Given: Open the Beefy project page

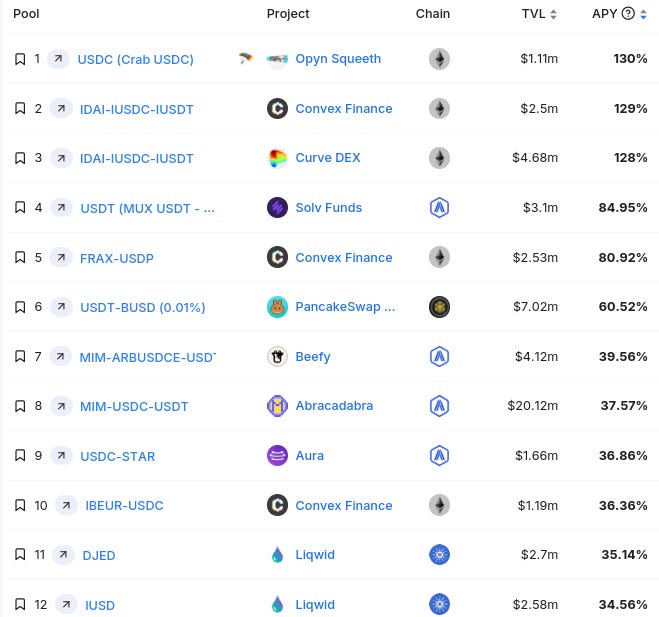Looking at the screenshot, I should tap(313, 357).
